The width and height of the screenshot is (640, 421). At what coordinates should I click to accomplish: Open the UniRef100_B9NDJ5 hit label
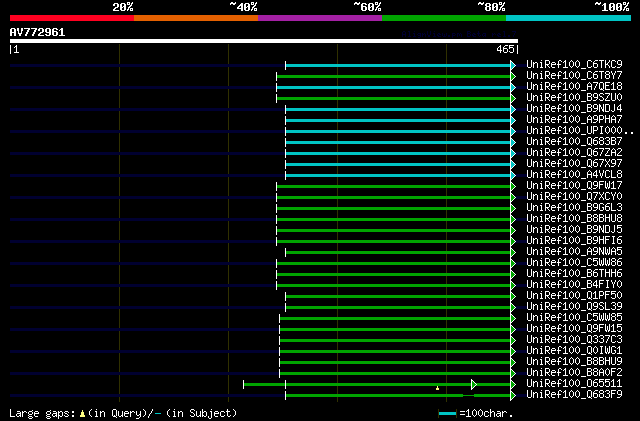[574, 230]
